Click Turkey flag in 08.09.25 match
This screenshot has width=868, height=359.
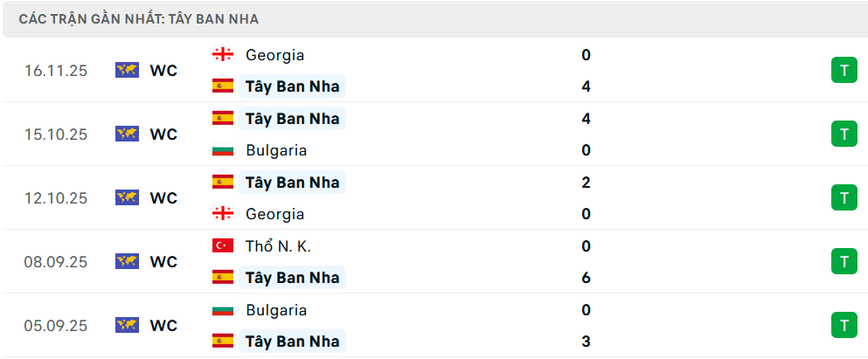click(x=223, y=246)
